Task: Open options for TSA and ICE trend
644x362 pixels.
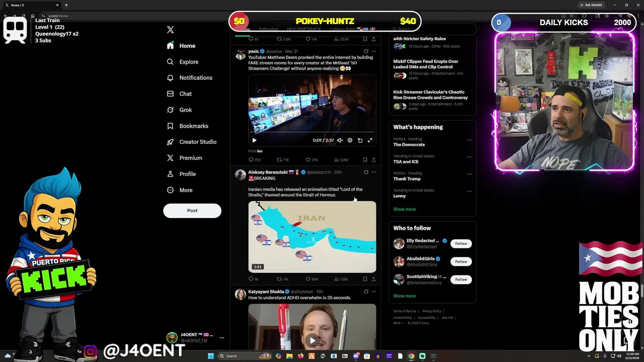Action: click(469, 157)
